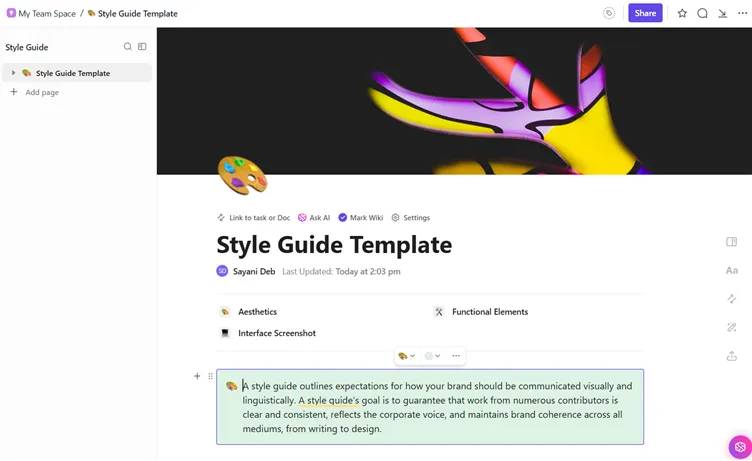Star this doc as favorite

(x=682, y=13)
